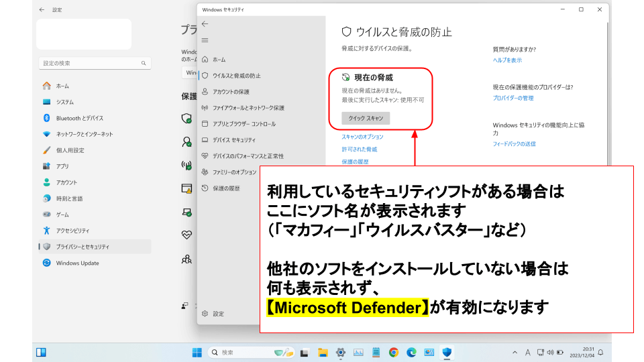This screenshot has width=644, height=362.
Task: Open デバイス セキュリティ section
Action: [x=233, y=140]
